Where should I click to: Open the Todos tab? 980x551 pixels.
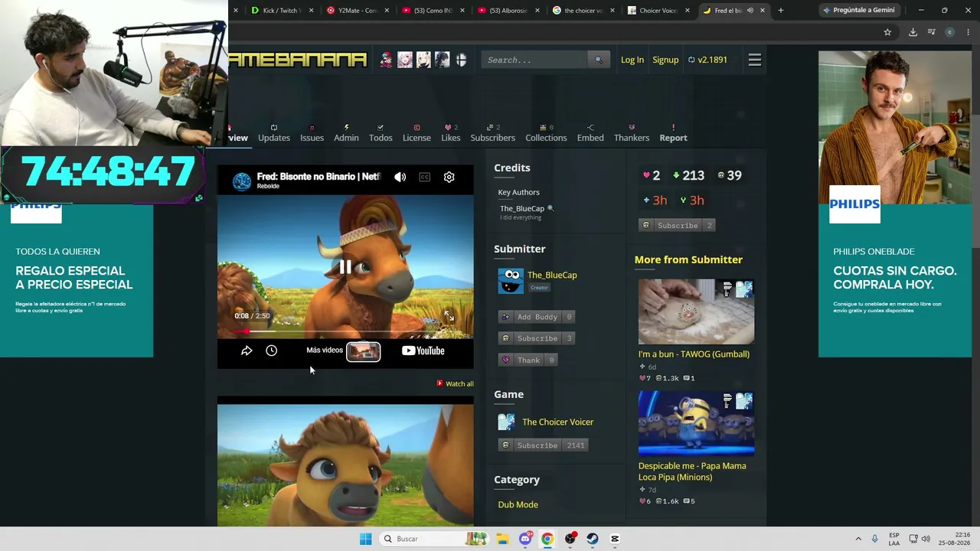(381, 133)
